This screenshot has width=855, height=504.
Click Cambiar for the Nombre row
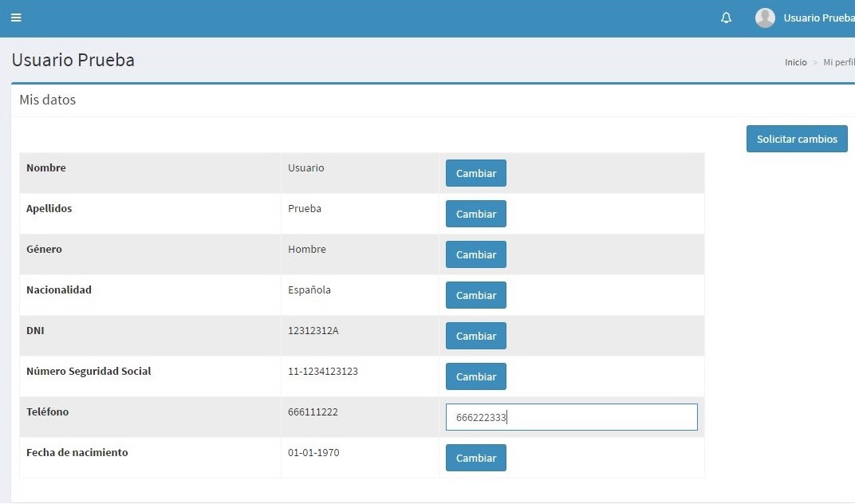(x=475, y=173)
